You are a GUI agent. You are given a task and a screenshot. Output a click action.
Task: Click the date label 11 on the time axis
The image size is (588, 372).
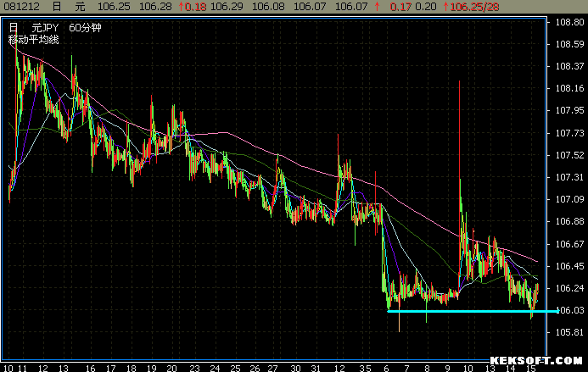point(23,368)
